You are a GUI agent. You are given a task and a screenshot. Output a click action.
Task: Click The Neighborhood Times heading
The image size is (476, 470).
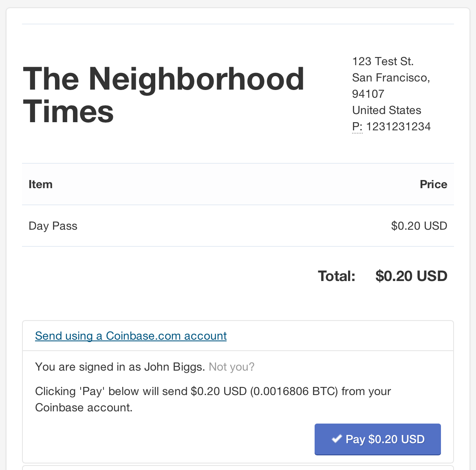163,95
